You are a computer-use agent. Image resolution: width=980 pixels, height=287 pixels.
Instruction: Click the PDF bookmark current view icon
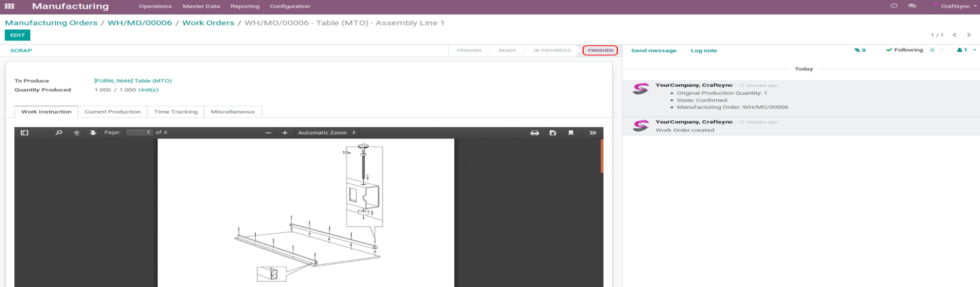click(x=571, y=133)
